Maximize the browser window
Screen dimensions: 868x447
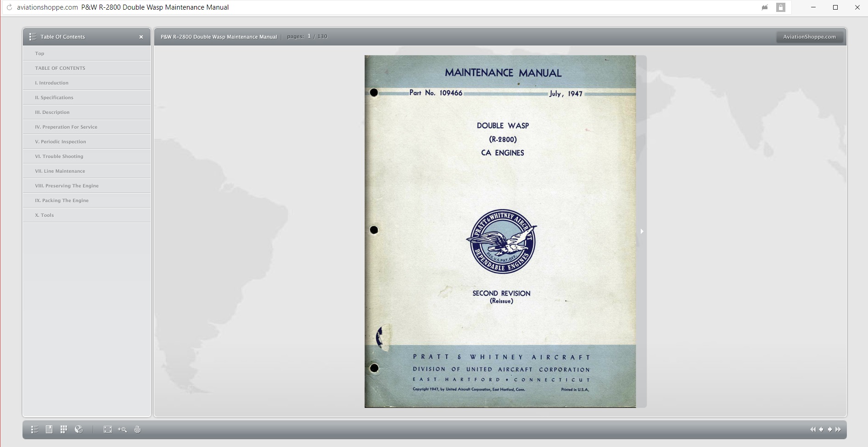pos(835,7)
